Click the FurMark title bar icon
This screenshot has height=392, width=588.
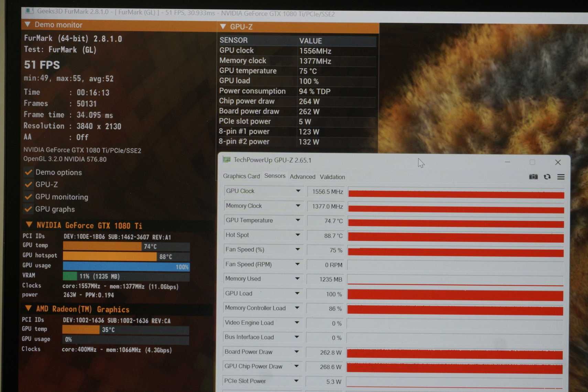(x=30, y=11)
